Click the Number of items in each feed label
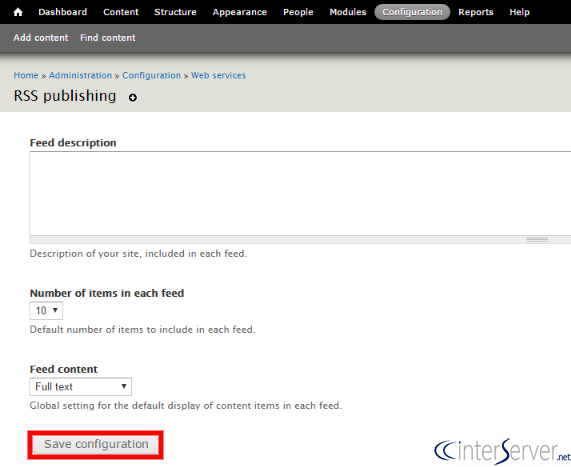Viewport: 571px width, 467px height. 107,293
